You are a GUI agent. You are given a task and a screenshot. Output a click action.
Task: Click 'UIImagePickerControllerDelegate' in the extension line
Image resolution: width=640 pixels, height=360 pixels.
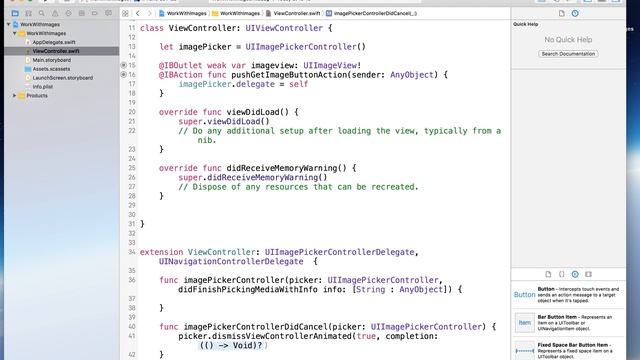coord(340,252)
